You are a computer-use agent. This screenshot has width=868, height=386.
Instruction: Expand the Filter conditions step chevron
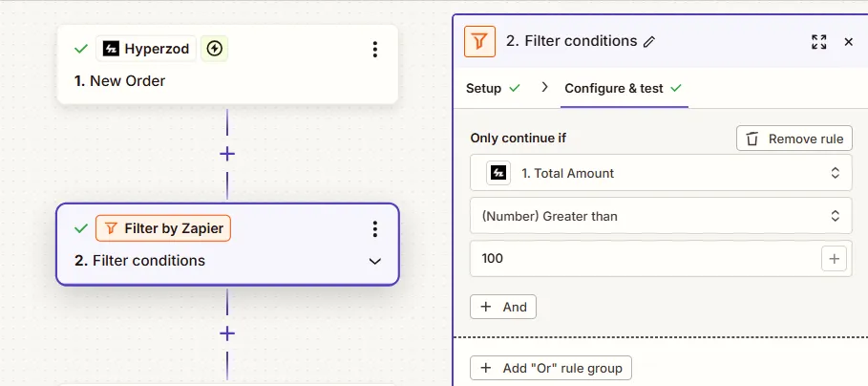[374, 261]
